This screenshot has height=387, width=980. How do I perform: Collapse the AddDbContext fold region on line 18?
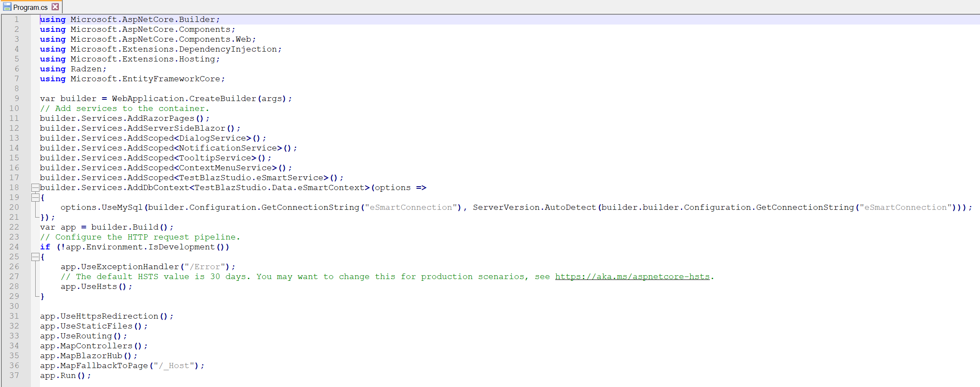(35, 187)
